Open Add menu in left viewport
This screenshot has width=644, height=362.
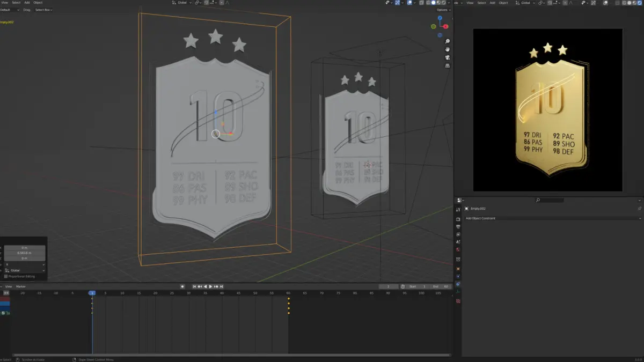(27, 3)
